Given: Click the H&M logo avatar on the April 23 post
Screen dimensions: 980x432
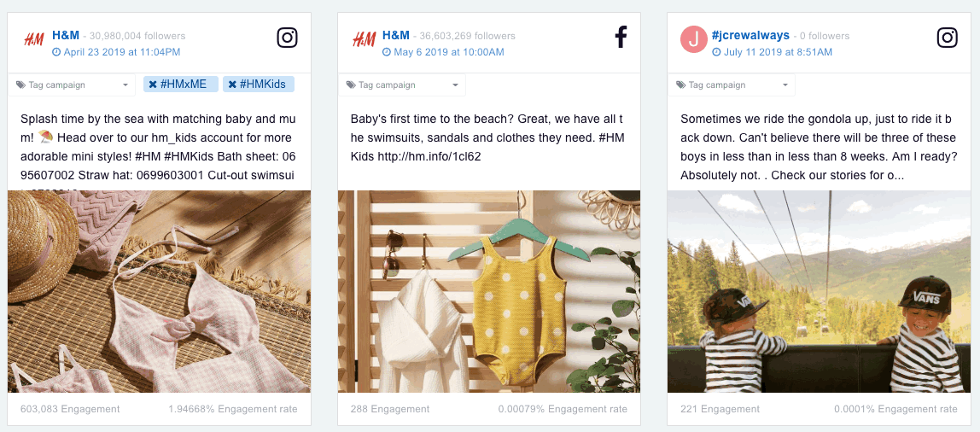Looking at the screenshot, I should (34, 41).
